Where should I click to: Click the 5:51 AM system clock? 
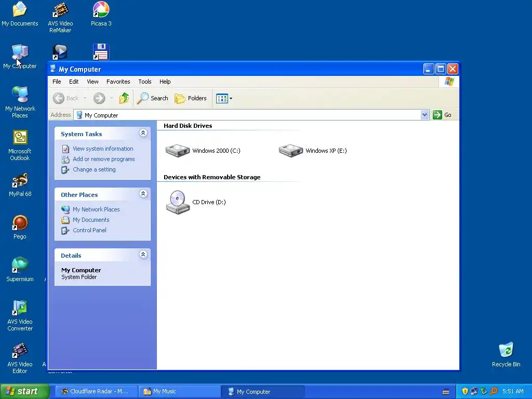(x=513, y=392)
